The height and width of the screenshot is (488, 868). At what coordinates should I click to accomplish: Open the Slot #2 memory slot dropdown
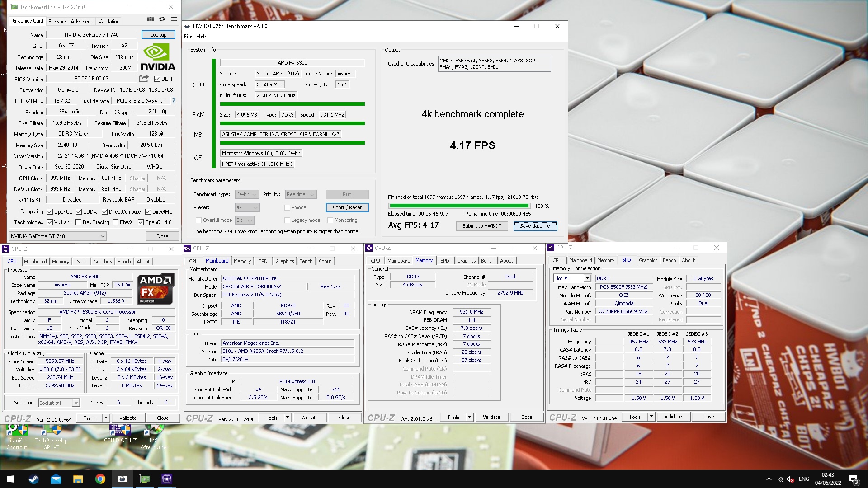[572, 278]
